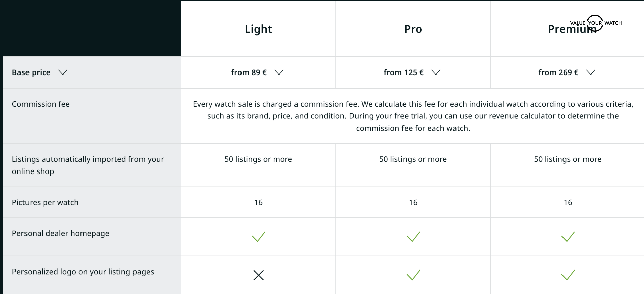The height and width of the screenshot is (294, 644).
Task: Select the Light plan column header
Action: pos(258,29)
